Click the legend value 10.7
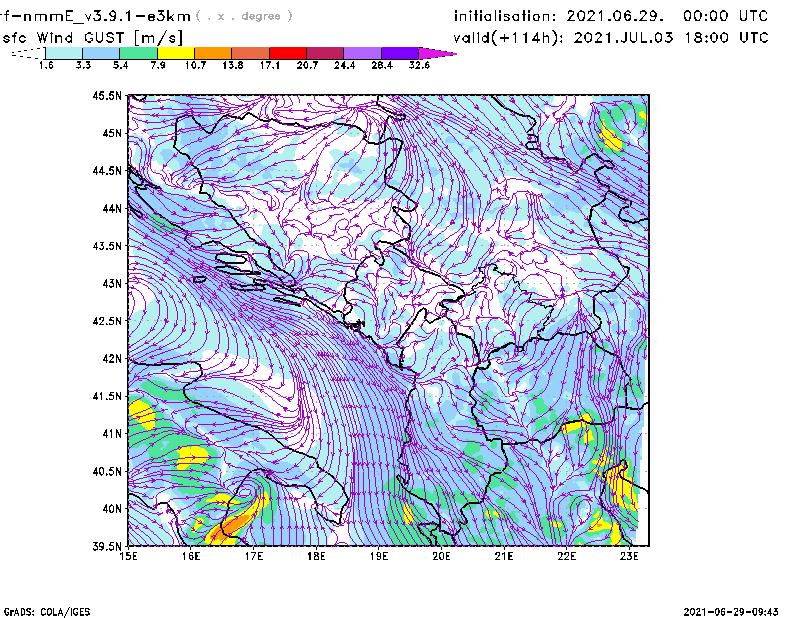 point(195,65)
